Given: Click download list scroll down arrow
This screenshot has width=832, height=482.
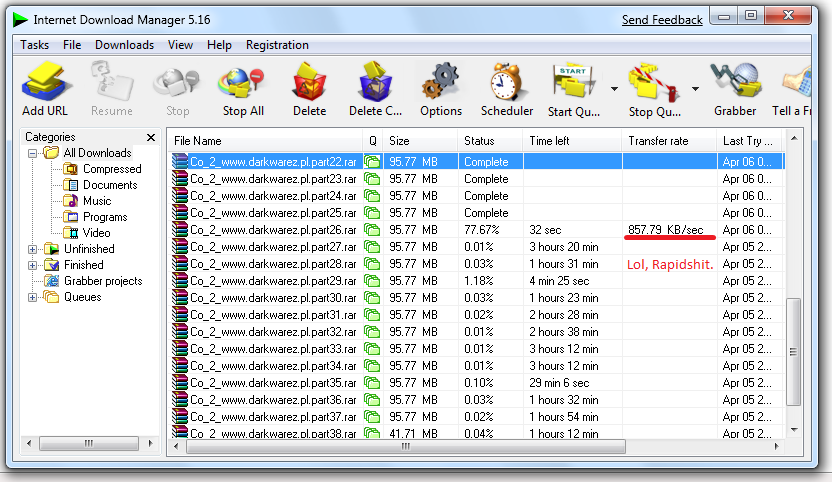Looking at the screenshot, I should (794, 430).
